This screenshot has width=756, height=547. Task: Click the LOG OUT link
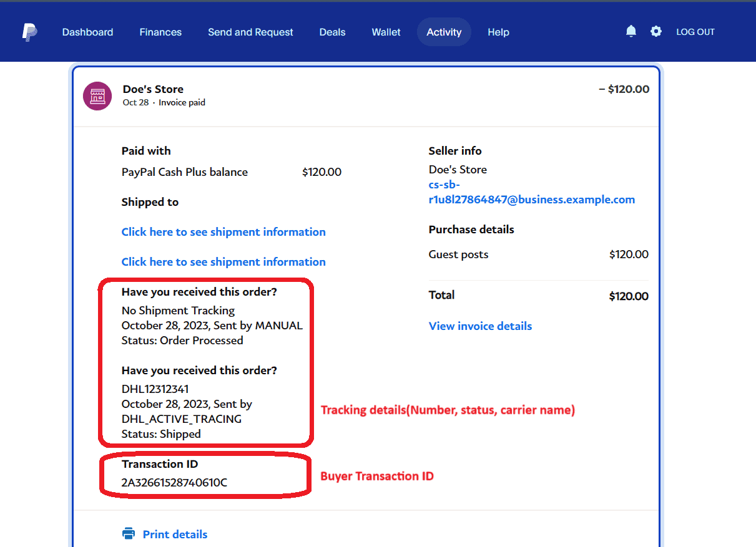pyautogui.click(x=695, y=32)
